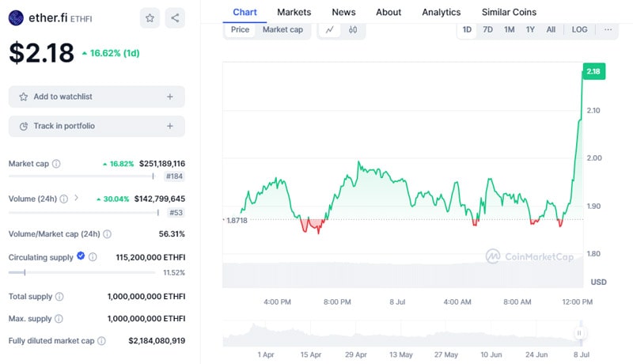Viewport: 633px width, 364px height.
Task: Click the 2.18 current price label on chart
Action: 593,71
